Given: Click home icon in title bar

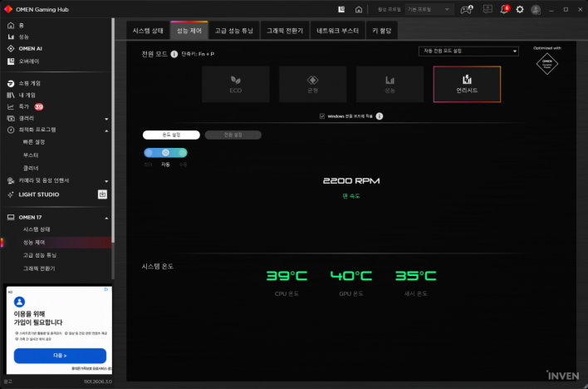Looking at the screenshot, I should pyautogui.click(x=359, y=9).
